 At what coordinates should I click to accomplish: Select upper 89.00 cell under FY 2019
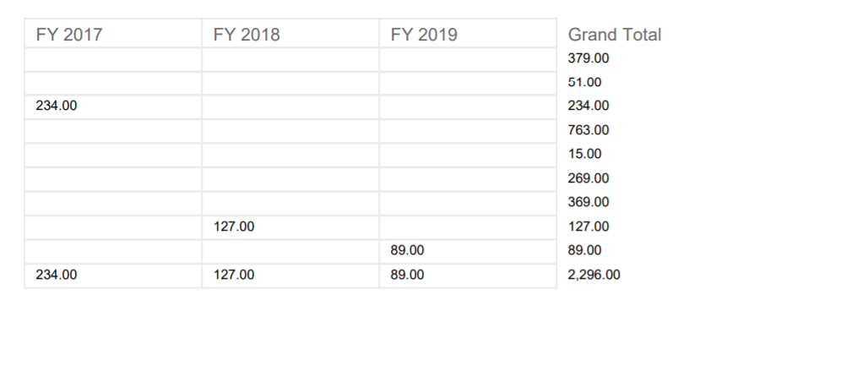point(408,250)
